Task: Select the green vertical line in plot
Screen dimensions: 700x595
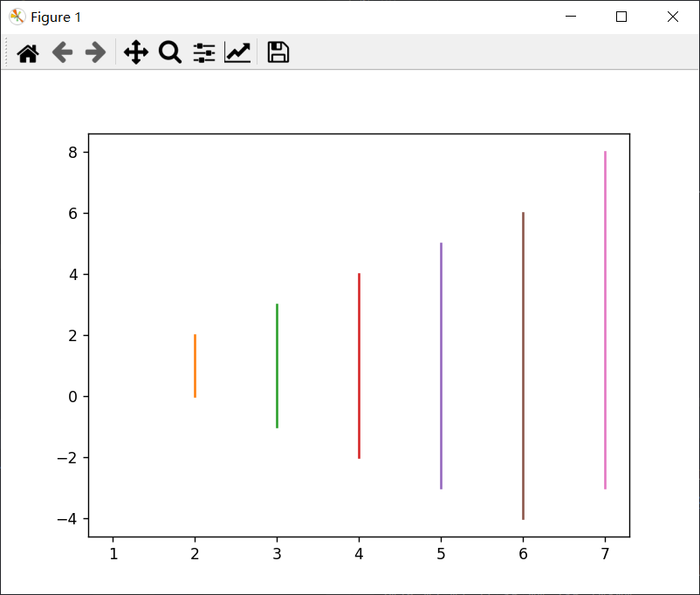Action: coord(277,366)
